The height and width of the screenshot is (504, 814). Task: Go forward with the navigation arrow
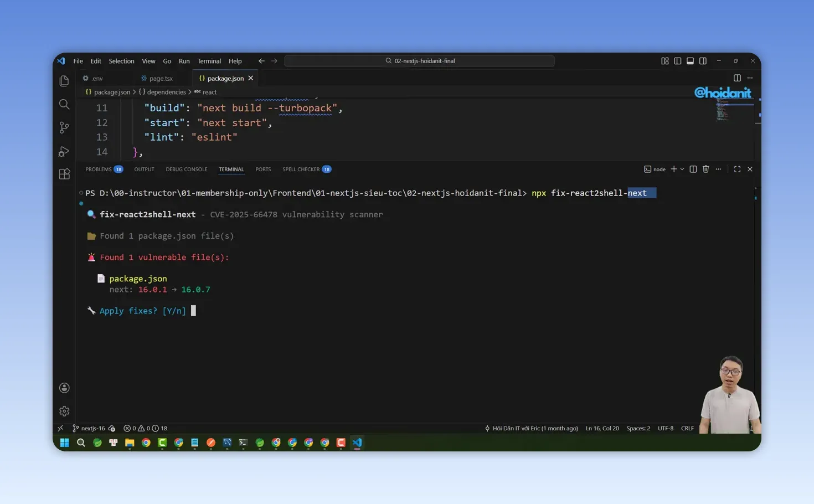point(274,61)
